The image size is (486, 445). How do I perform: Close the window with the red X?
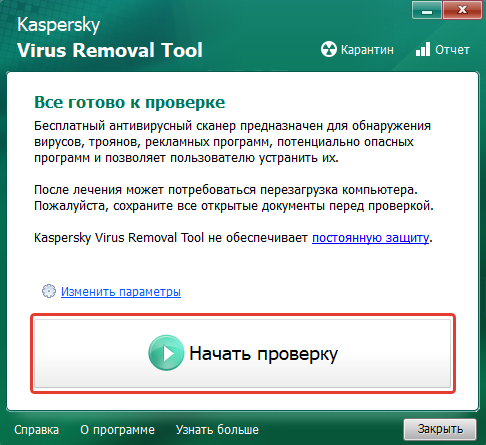[462, 11]
